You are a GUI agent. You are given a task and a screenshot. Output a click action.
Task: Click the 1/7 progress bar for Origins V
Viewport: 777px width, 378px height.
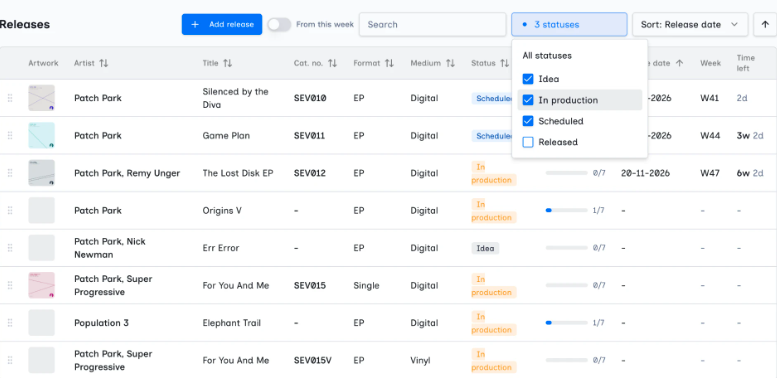(x=566, y=211)
